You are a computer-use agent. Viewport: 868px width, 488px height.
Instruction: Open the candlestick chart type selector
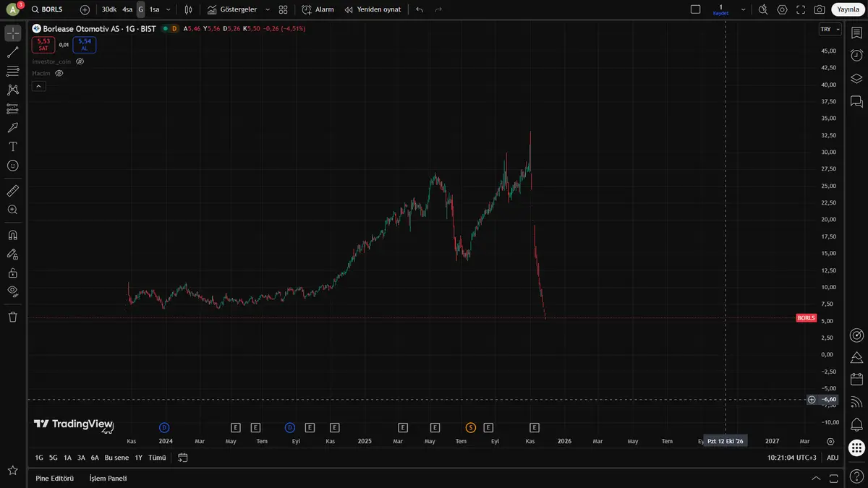point(188,9)
